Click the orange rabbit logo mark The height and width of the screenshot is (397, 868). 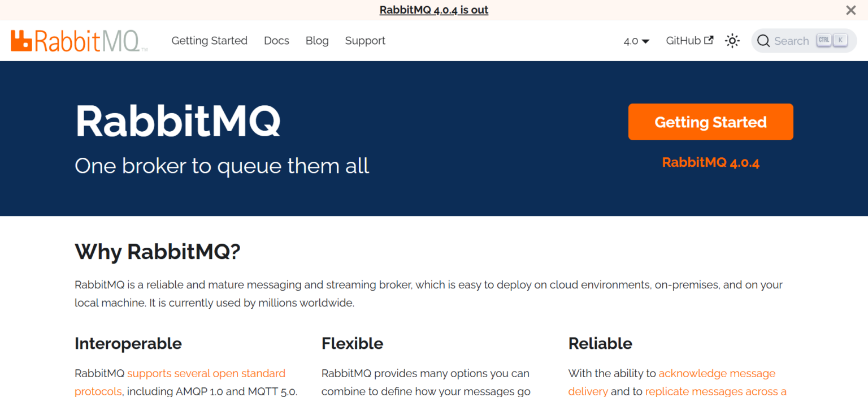click(x=21, y=40)
